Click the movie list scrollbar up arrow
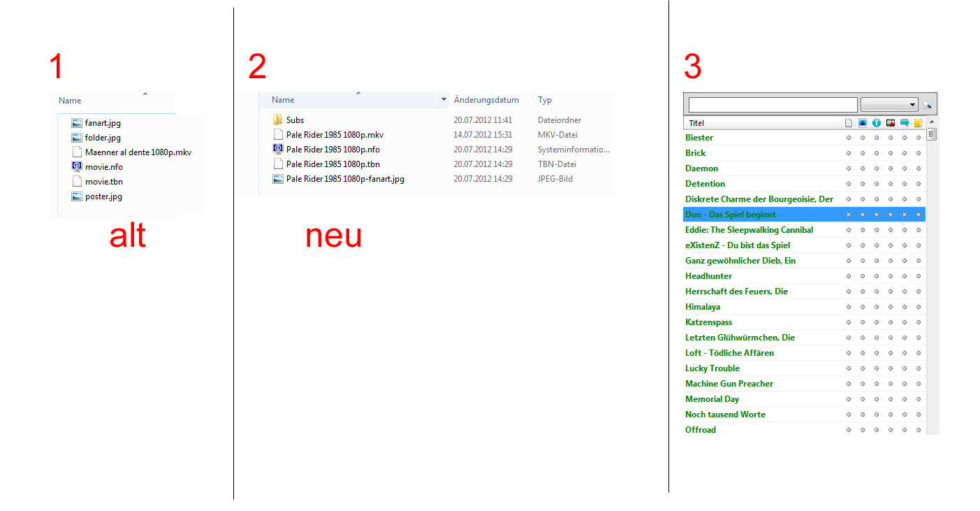This screenshot has height=511, width=980. tap(931, 123)
